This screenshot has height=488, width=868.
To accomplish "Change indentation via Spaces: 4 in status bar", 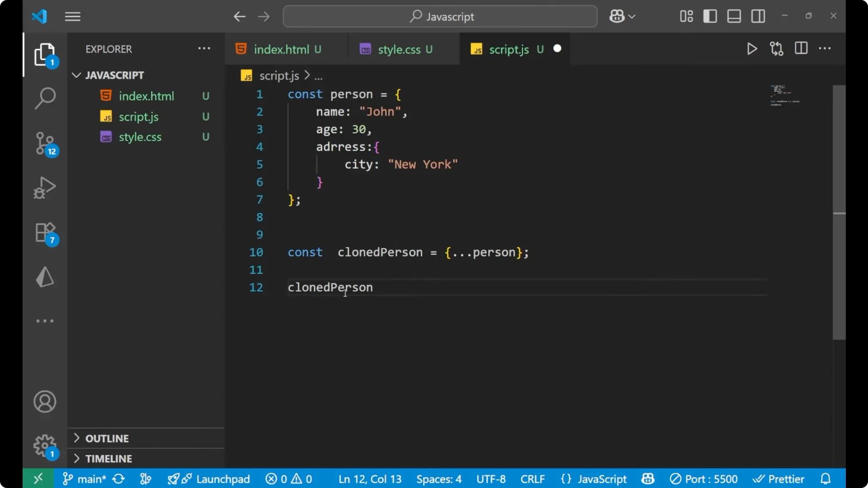I will click(x=438, y=479).
